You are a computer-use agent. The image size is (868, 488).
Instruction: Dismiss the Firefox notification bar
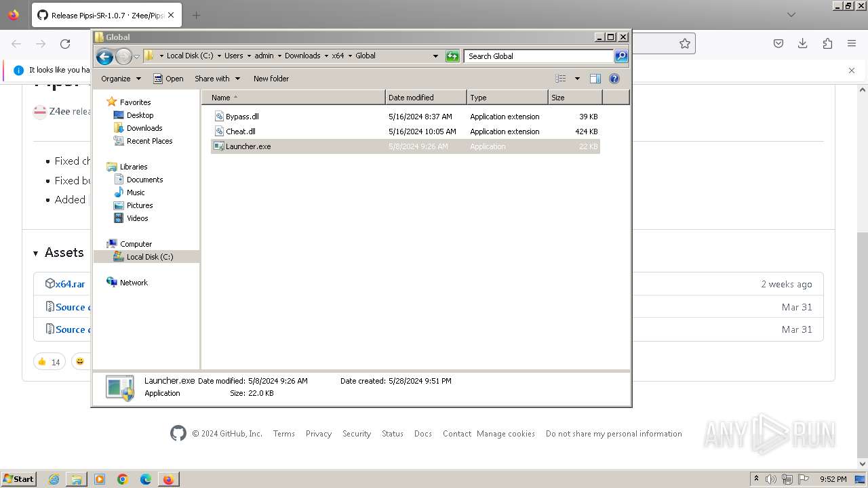click(x=852, y=70)
